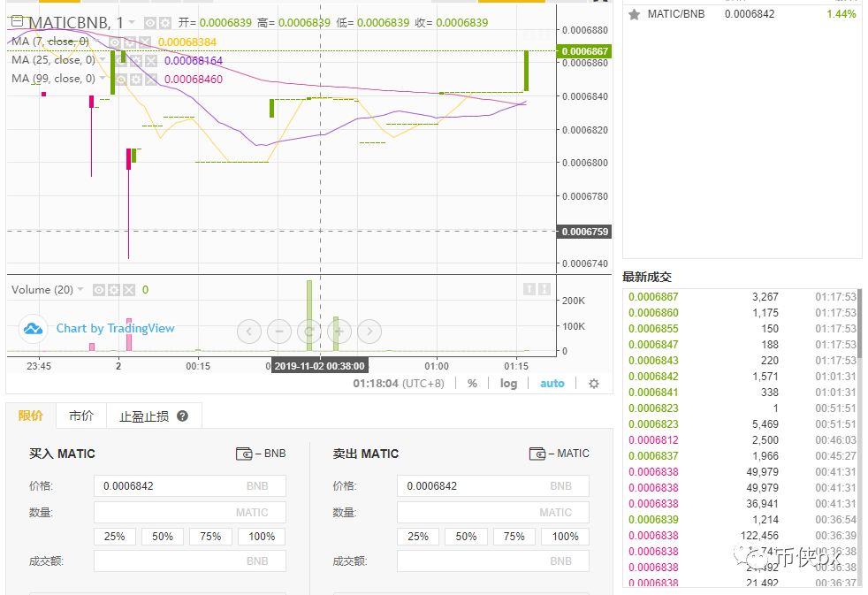Open settings gear for MATICBNB series
The width and height of the screenshot is (868, 595).
point(165,23)
